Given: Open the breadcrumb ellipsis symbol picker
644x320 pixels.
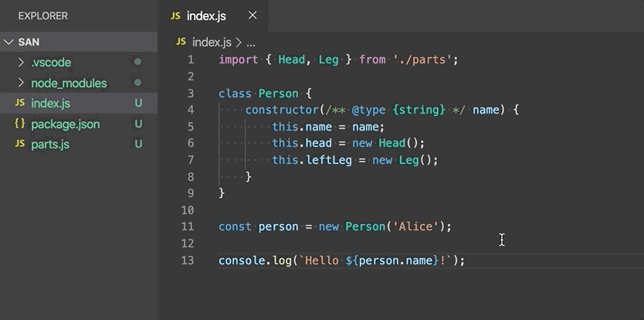Looking at the screenshot, I should (250, 43).
